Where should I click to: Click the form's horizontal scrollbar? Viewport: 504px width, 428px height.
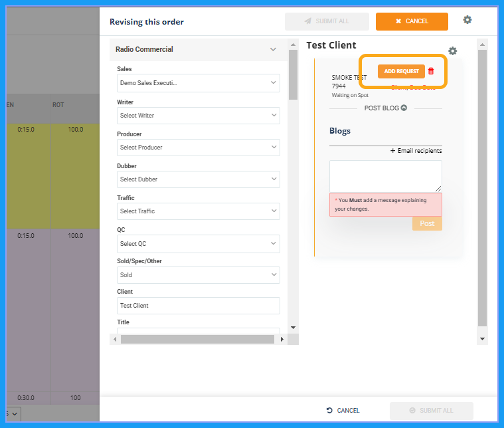tap(197, 339)
